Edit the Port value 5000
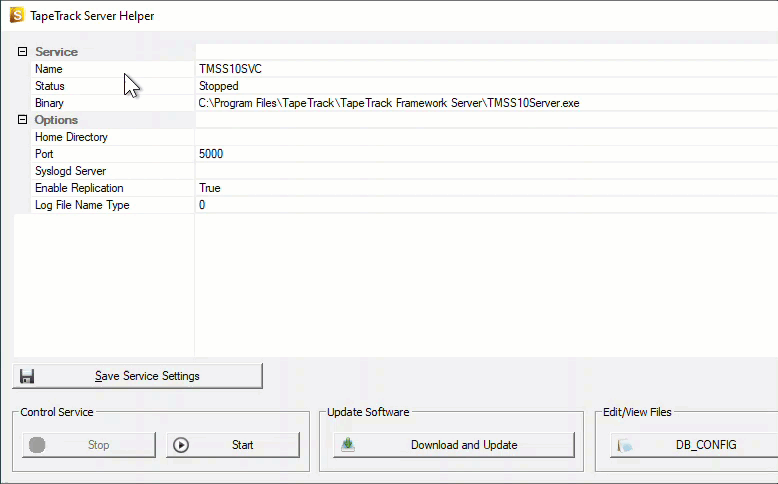This screenshot has width=778, height=484. click(x=211, y=154)
